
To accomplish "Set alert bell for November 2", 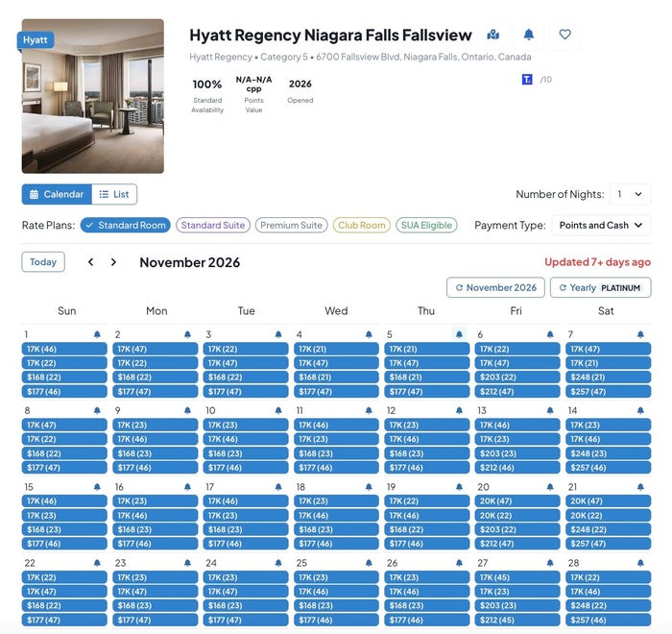I will click(x=188, y=334).
